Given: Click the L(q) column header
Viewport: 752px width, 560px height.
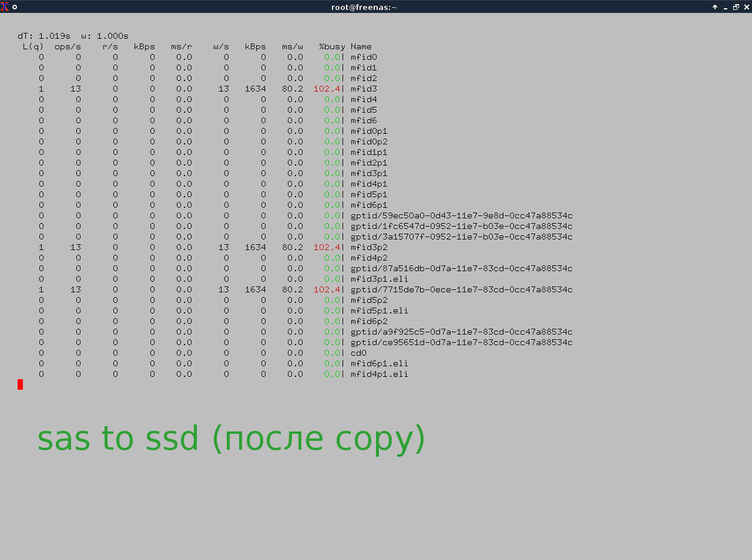Looking at the screenshot, I should (x=33, y=46).
